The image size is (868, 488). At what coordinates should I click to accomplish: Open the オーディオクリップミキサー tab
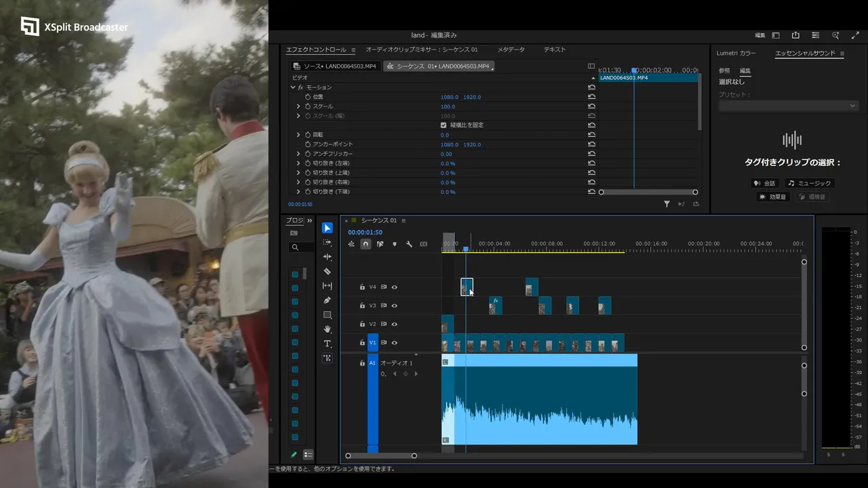click(x=422, y=49)
